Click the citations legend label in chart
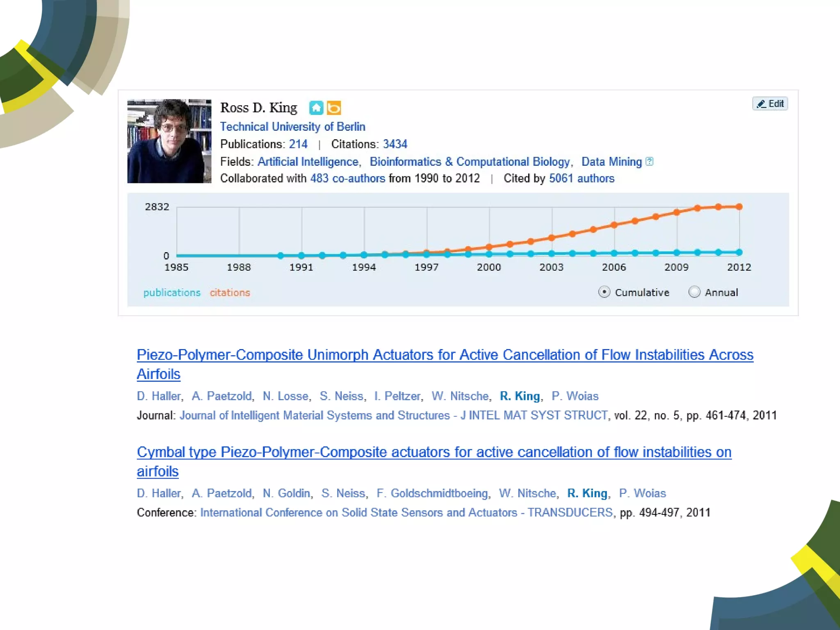 230,293
